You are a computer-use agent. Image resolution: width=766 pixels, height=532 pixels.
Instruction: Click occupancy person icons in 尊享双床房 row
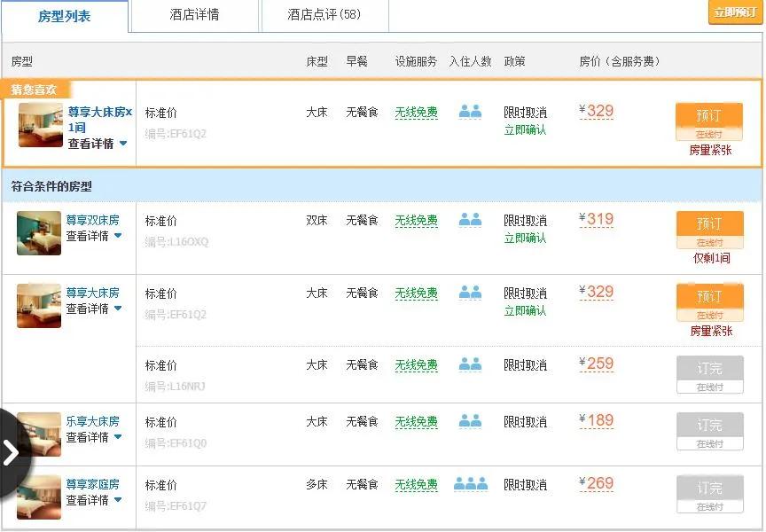[471, 221]
